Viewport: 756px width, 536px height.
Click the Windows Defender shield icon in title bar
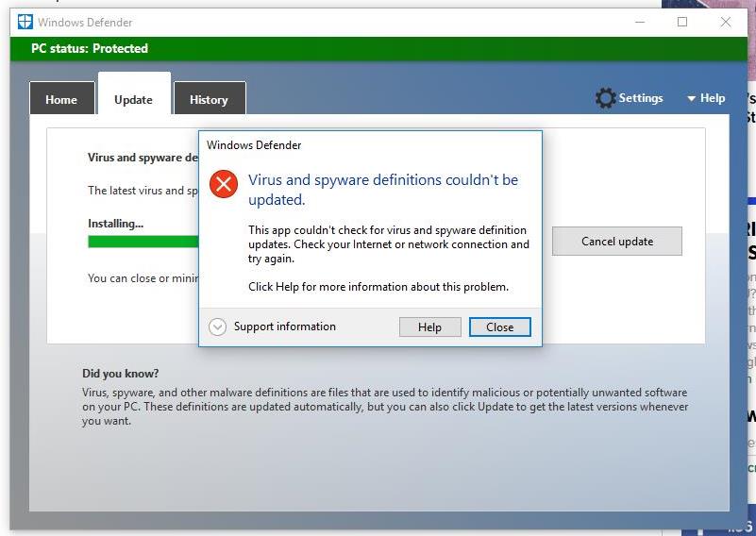(x=25, y=22)
